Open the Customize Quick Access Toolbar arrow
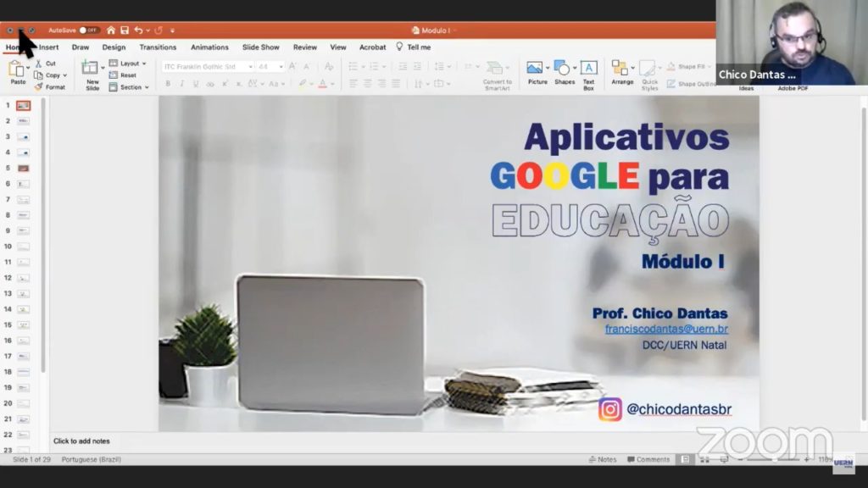The image size is (868, 488). (172, 30)
